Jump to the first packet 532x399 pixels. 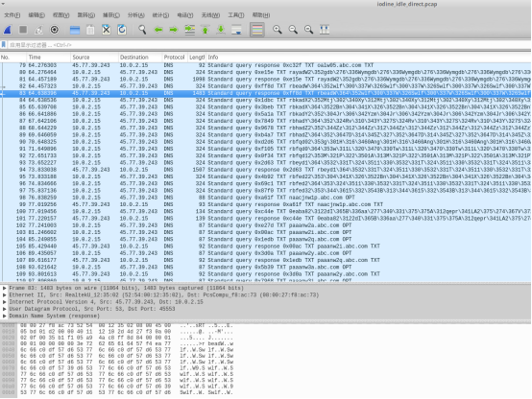tap(206, 30)
